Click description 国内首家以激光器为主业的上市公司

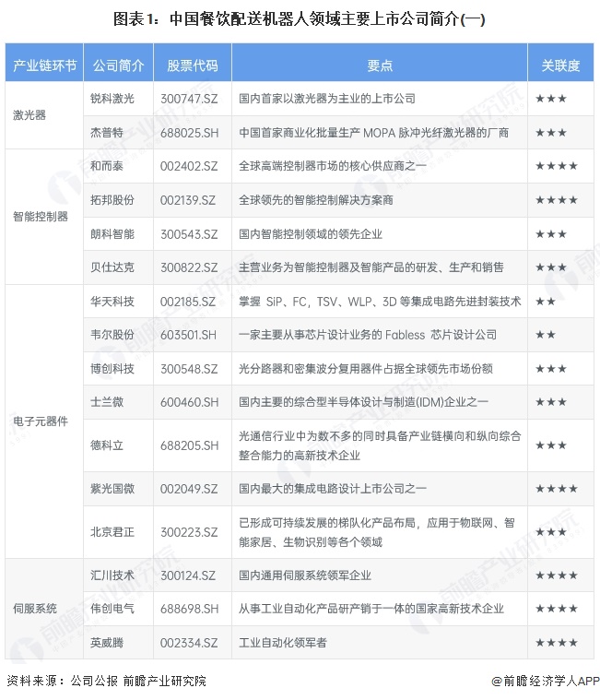point(327,98)
